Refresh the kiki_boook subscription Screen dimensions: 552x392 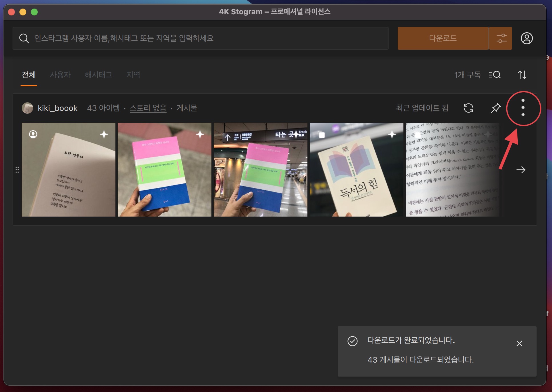(468, 108)
